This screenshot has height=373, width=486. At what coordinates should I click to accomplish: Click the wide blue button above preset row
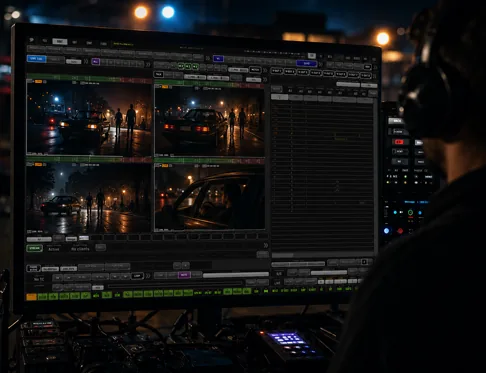click(x=307, y=63)
